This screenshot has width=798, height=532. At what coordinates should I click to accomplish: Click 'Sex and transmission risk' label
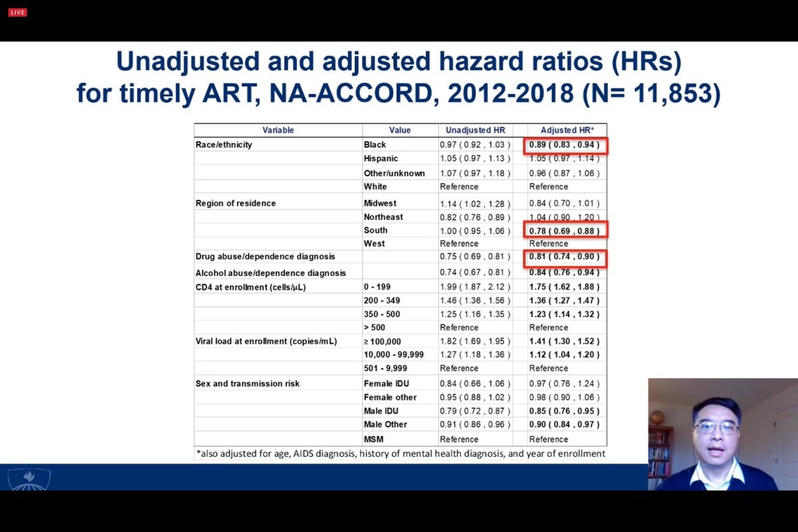(247, 384)
